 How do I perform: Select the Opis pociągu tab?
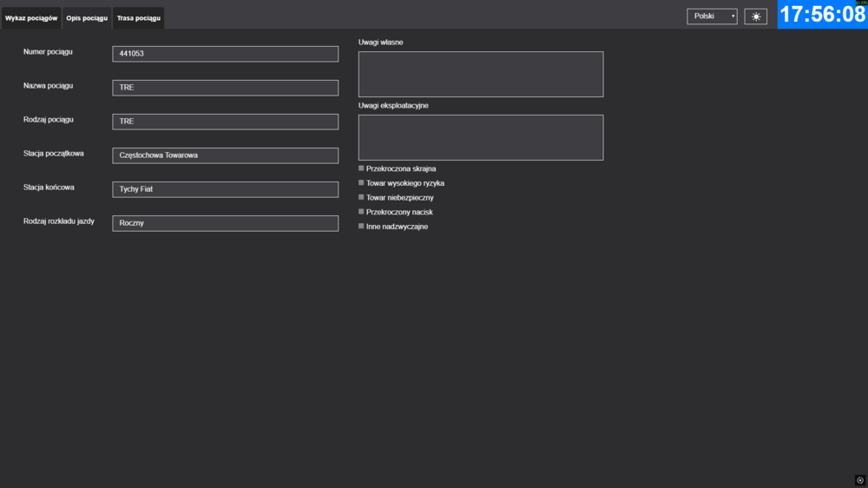coord(87,18)
